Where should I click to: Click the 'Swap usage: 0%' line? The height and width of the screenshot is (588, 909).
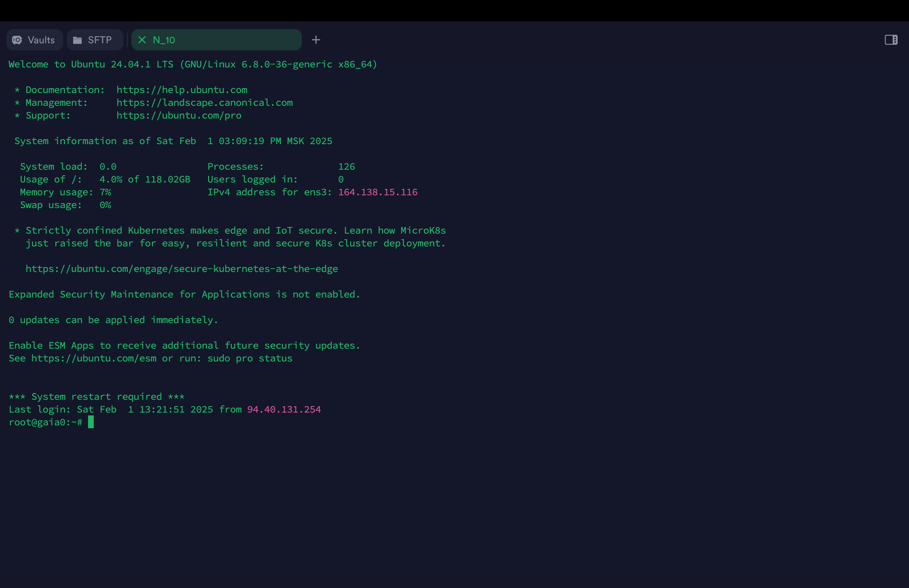pos(65,205)
